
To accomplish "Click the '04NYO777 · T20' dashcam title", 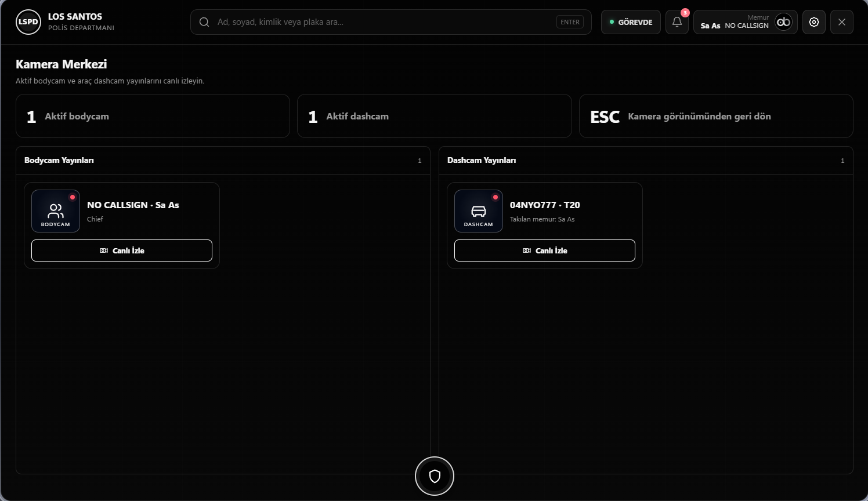I will coord(545,205).
